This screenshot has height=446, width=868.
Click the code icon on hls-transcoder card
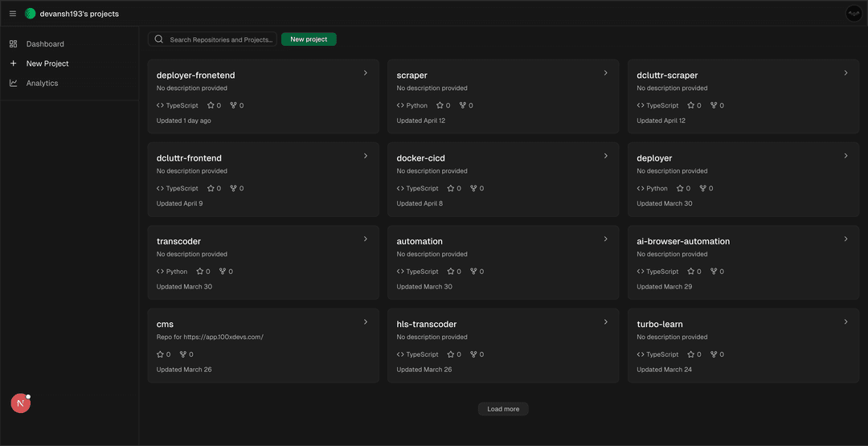pyautogui.click(x=400, y=354)
